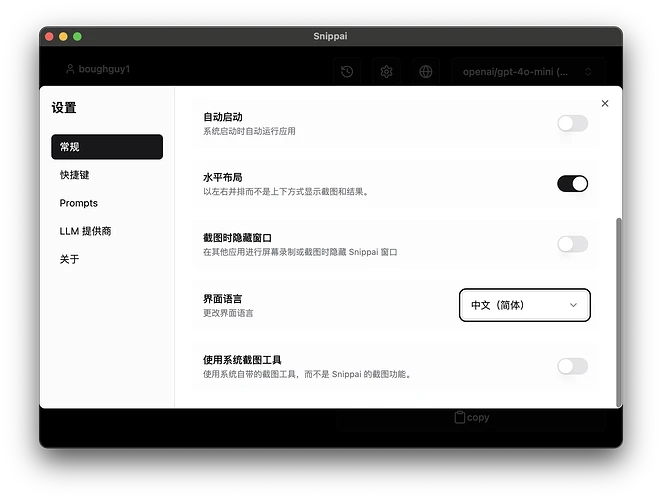
Task: Click the boughguy1 user profile
Action: pos(98,69)
